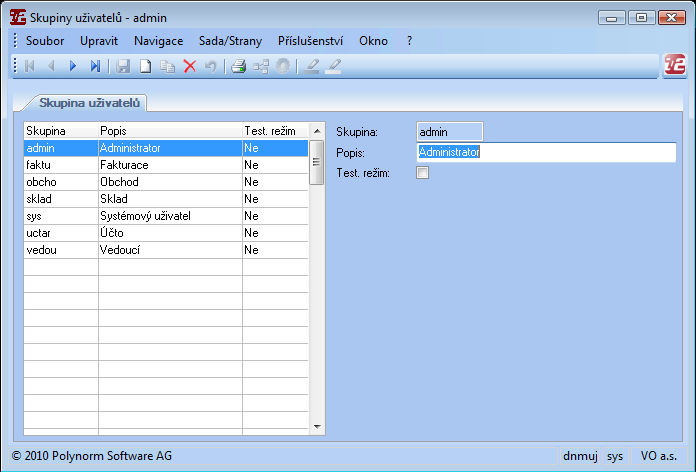
Task: Print with the printer icon
Action: [238, 66]
